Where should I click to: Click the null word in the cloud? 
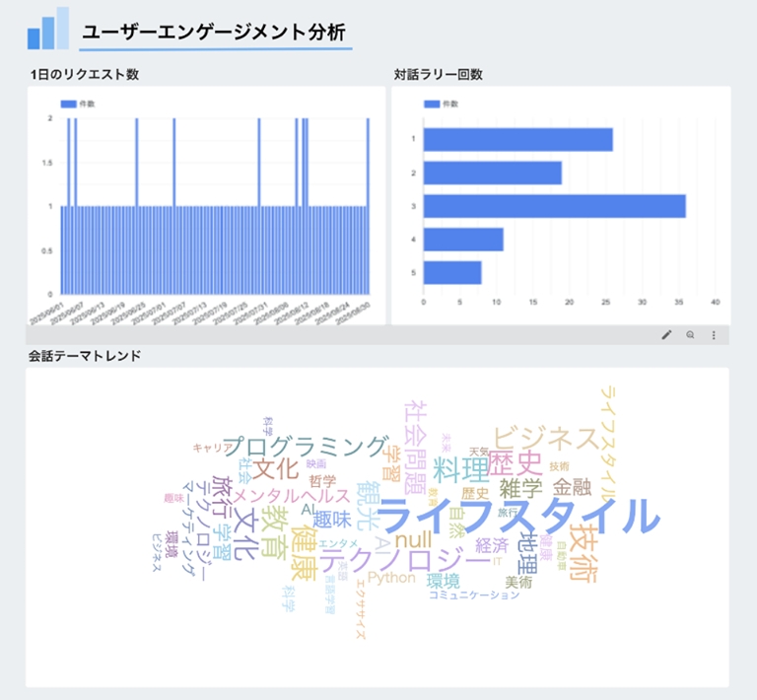pos(413,539)
